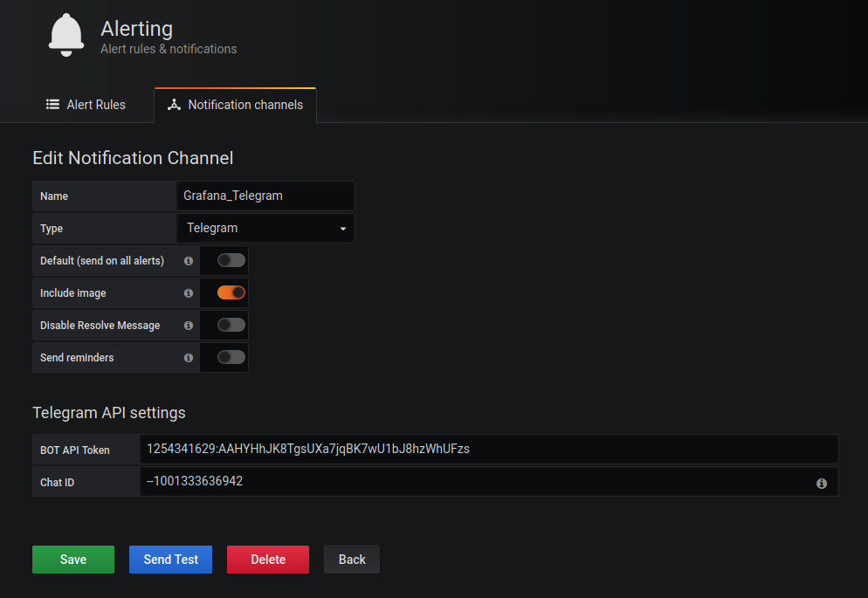Click the green Save button

click(73, 560)
